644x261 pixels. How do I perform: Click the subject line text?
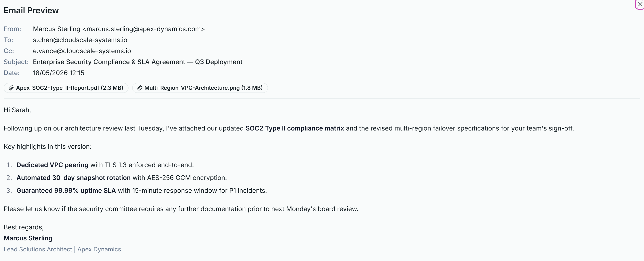point(137,62)
